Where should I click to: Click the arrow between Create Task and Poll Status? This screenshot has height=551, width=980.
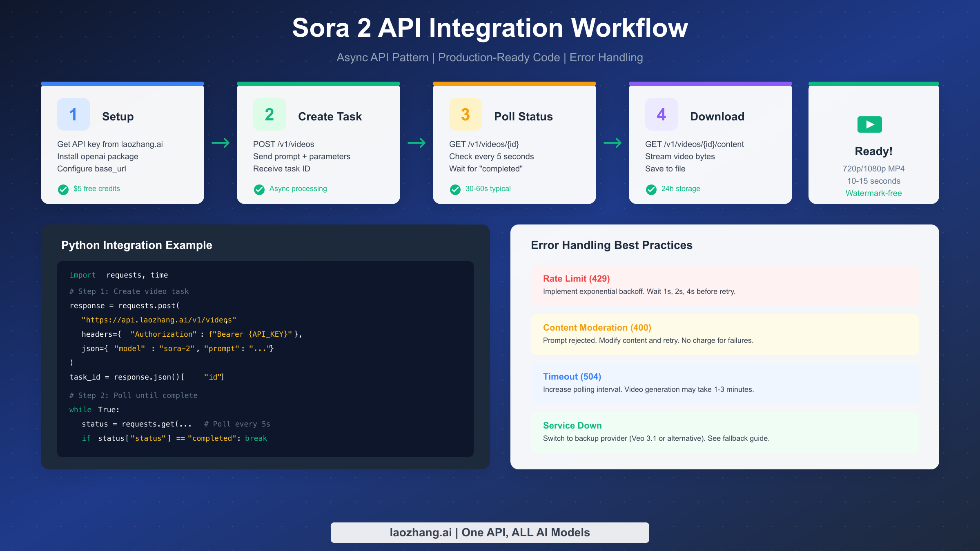click(x=416, y=143)
